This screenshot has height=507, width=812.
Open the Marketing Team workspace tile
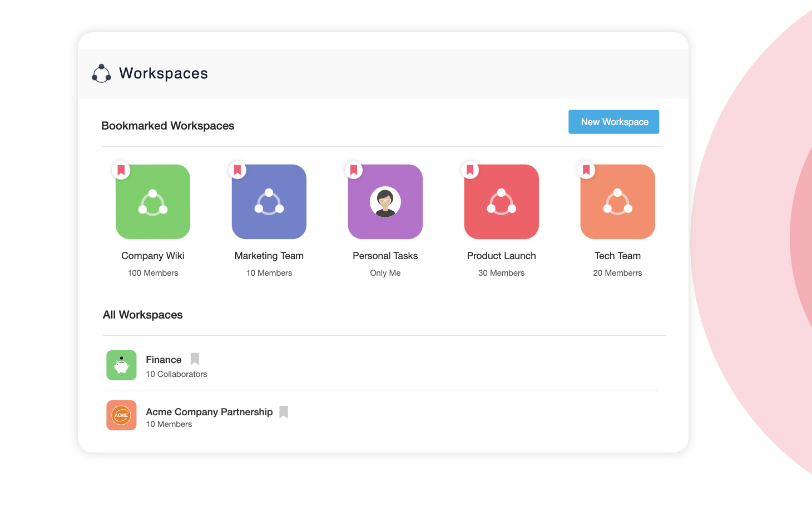point(269,202)
